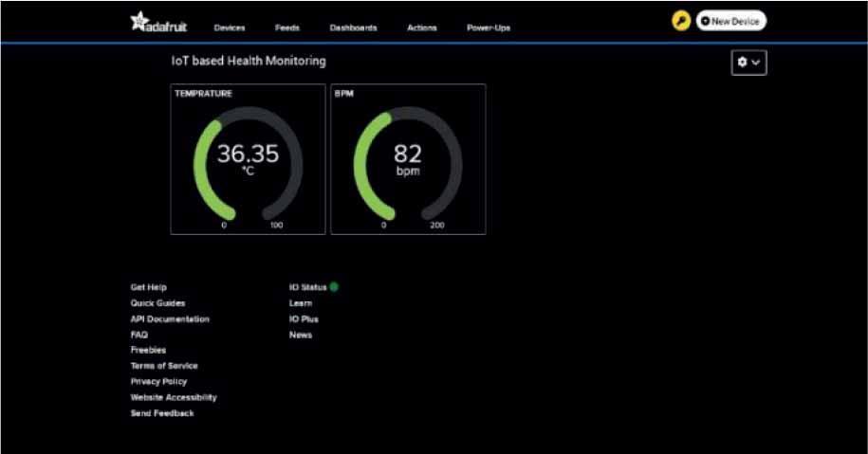Click the yellow API key icon

681,21
